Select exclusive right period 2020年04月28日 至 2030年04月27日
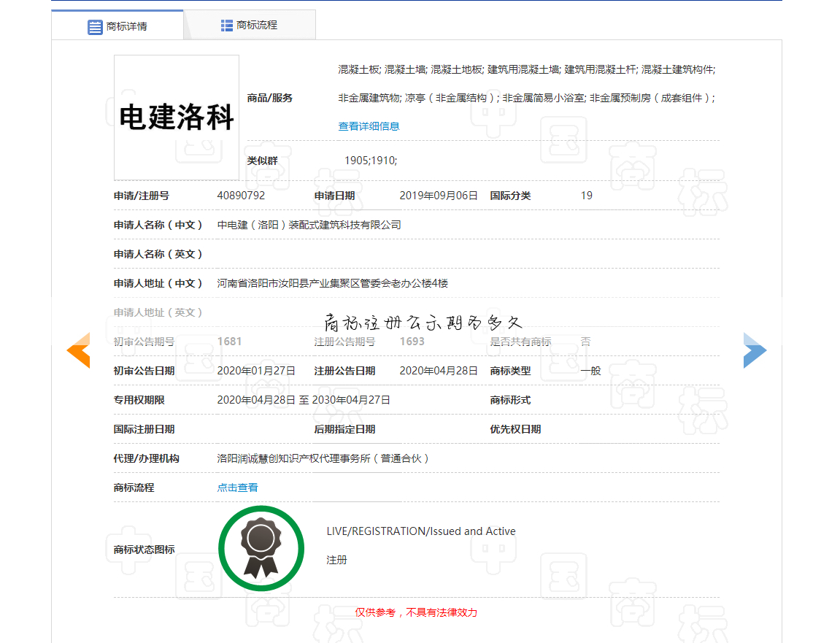Screen dimensions: 840x643 tap(303, 400)
